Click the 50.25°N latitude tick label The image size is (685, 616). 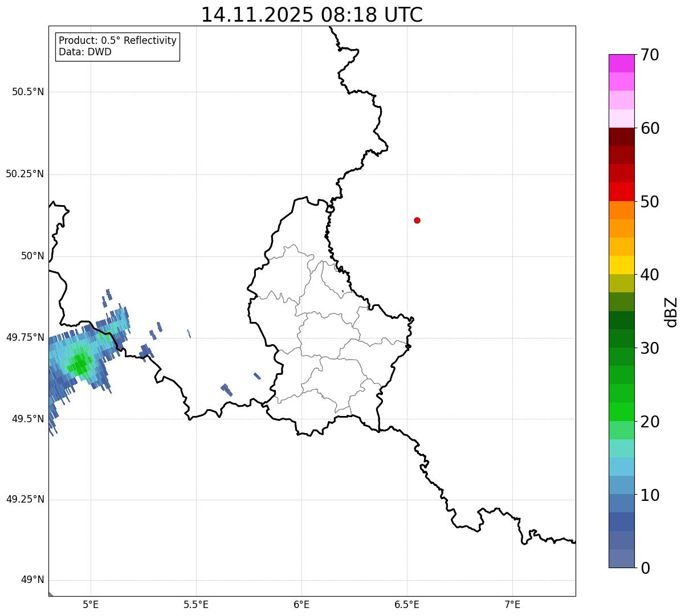pyautogui.click(x=25, y=174)
